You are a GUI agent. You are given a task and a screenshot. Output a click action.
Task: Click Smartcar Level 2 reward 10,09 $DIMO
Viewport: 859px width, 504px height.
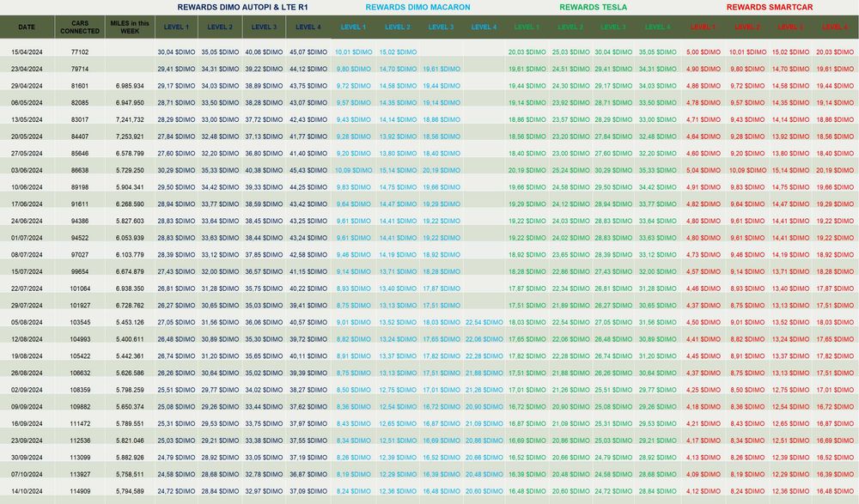click(x=747, y=170)
